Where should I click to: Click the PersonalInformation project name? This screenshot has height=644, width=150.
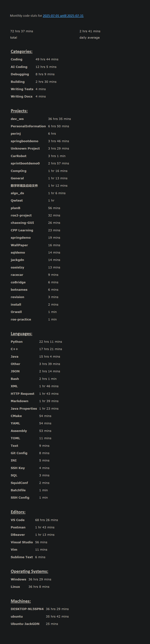click(x=28, y=126)
